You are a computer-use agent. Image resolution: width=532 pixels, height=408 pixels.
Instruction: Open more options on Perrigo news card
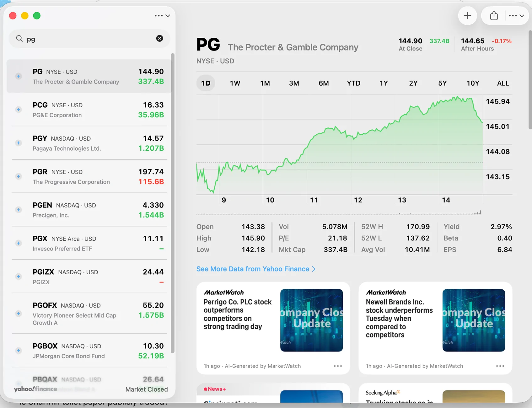pyautogui.click(x=338, y=366)
